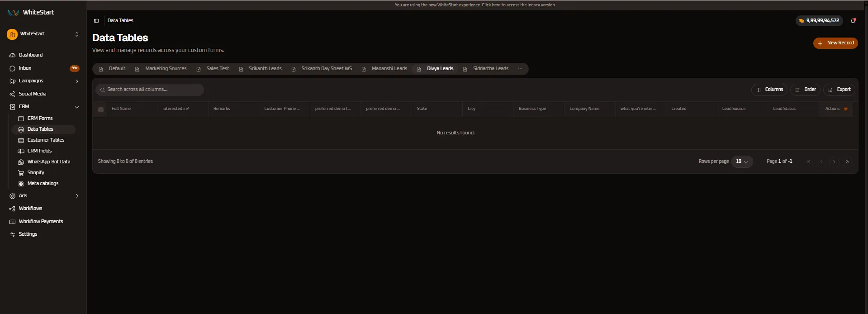Click the New Record button
Viewport: 868px width, 314px height.
835,43
